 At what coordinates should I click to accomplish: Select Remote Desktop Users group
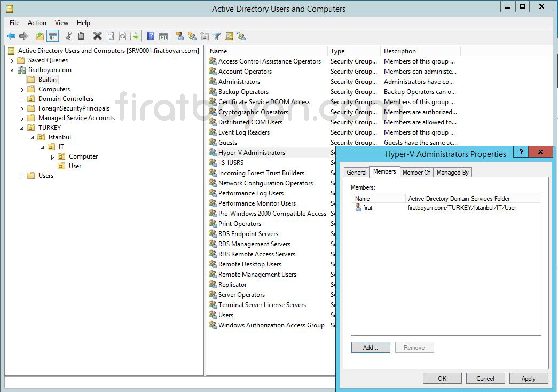pos(250,264)
